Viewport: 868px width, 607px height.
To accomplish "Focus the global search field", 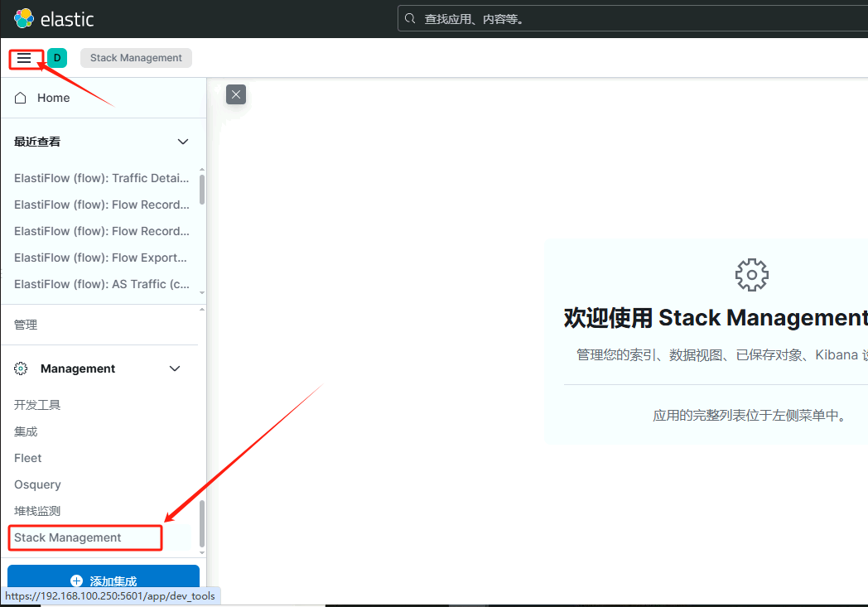I will point(632,19).
